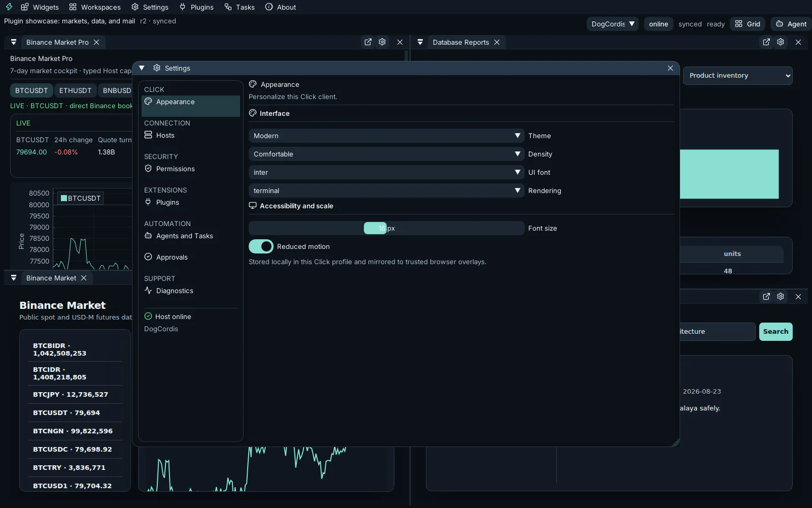
Task: Open lower right panel gear settings
Action: pyautogui.click(x=781, y=296)
